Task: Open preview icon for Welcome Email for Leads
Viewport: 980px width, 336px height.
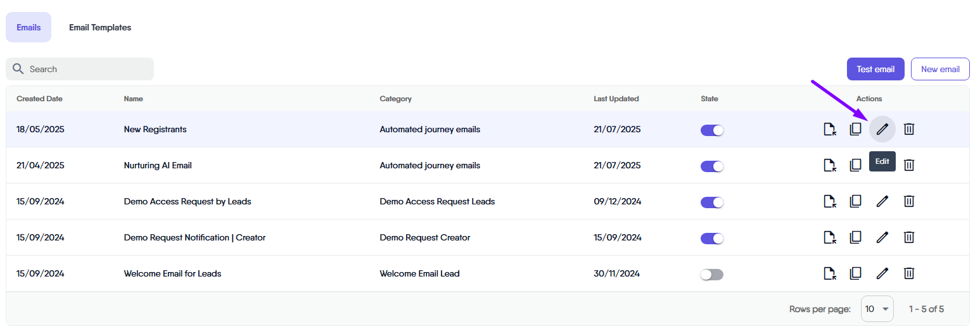Action: (x=829, y=273)
